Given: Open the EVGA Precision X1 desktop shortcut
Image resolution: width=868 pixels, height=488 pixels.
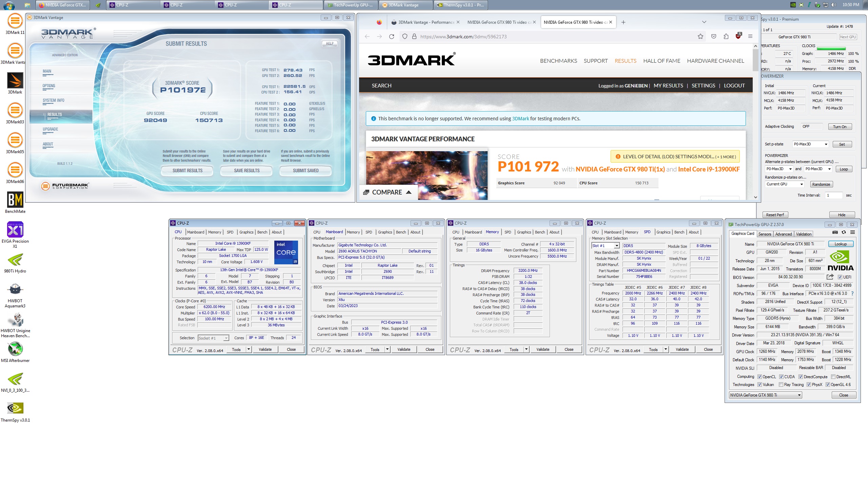Looking at the screenshot, I should (x=15, y=235).
